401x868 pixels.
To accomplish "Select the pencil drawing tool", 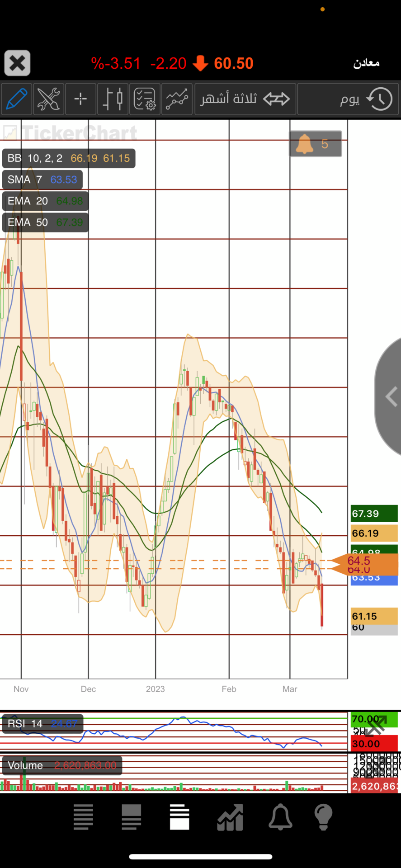I will point(16,99).
